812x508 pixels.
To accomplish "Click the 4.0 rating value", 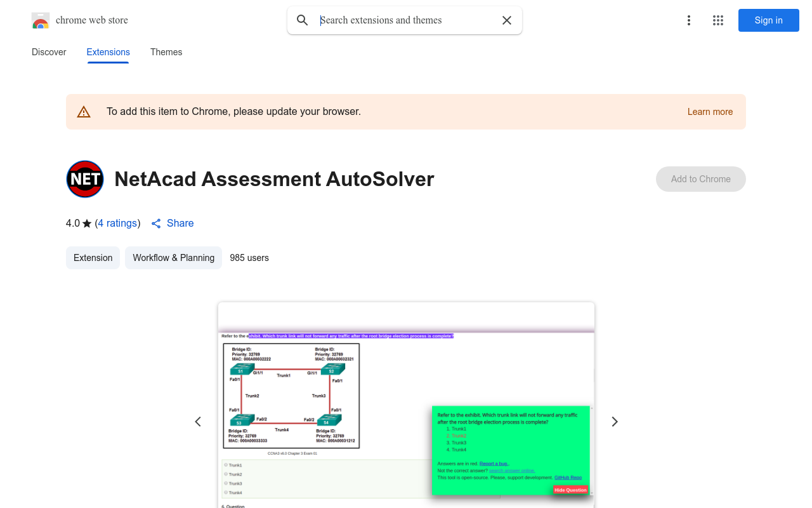I will point(73,224).
